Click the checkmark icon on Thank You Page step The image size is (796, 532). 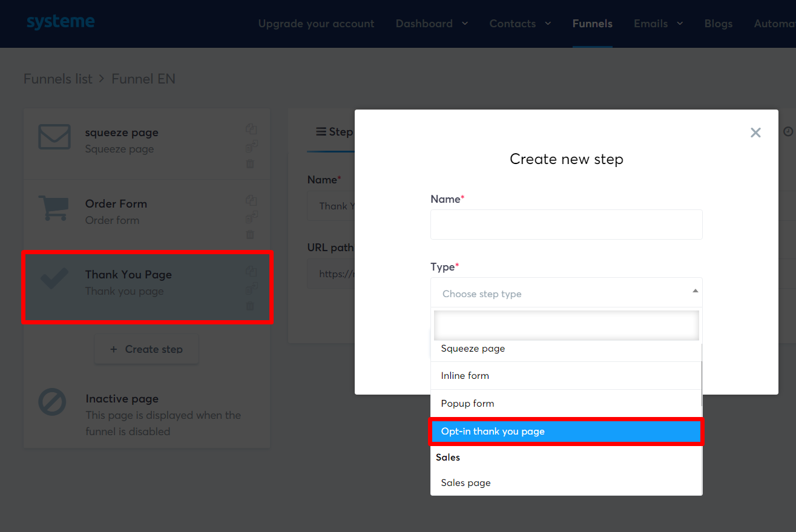tap(54, 280)
